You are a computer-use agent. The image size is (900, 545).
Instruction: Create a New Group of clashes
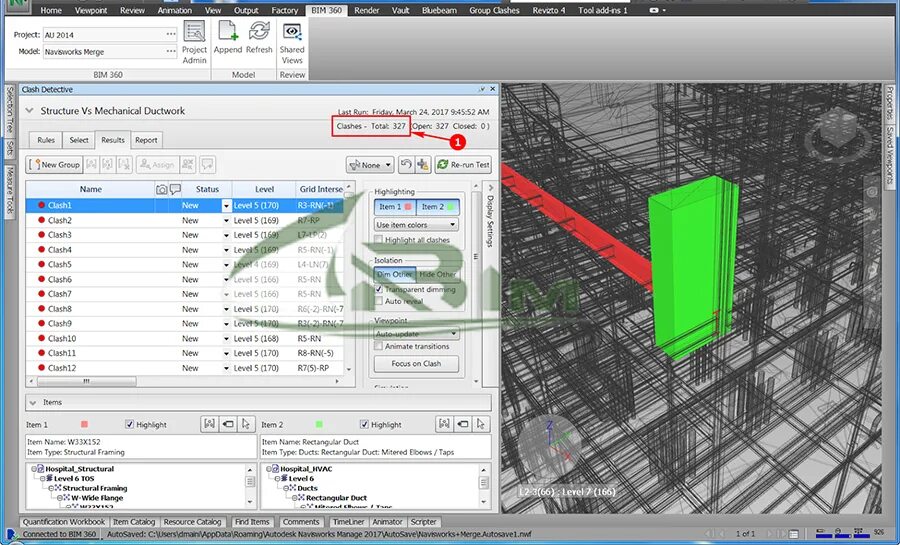55,165
